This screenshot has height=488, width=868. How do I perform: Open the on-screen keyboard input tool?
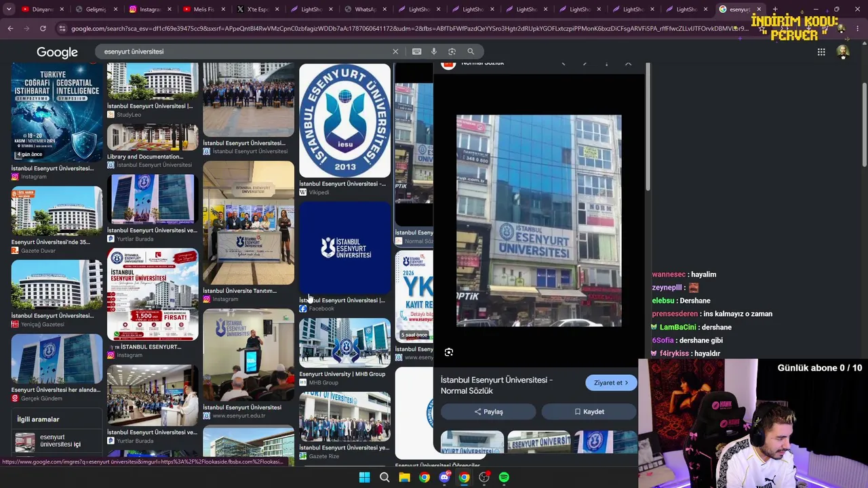point(416,52)
